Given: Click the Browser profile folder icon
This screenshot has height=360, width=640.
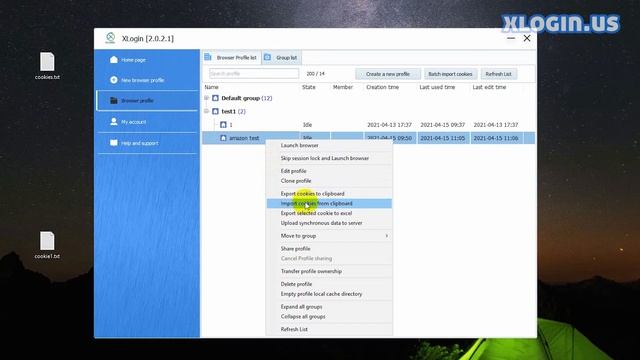Looking at the screenshot, I should (x=114, y=100).
